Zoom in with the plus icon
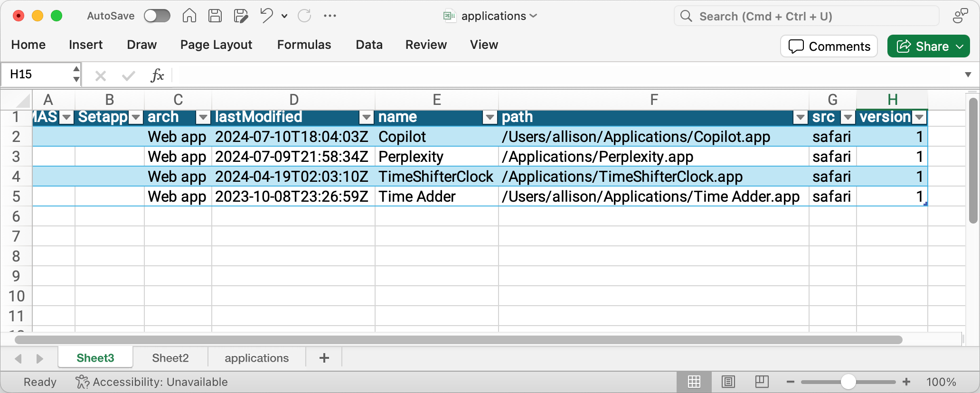Image resolution: width=980 pixels, height=393 pixels. click(906, 382)
